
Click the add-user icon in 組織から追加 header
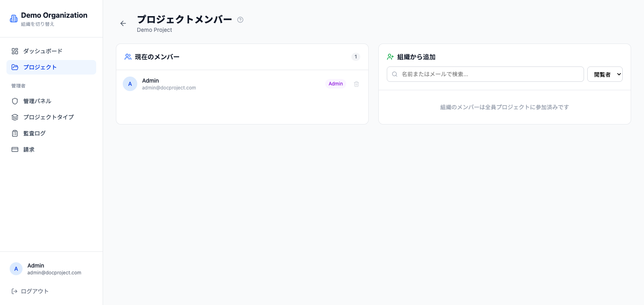point(390,57)
